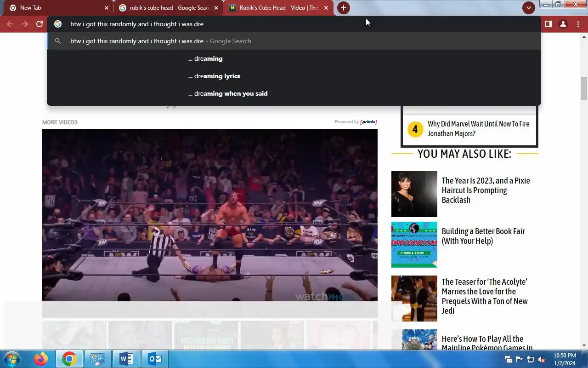Click the search magnifier icon in suggestion row
The height and width of the screenshot is (368, 588).
pyautogui.click(x=58, y=41)
